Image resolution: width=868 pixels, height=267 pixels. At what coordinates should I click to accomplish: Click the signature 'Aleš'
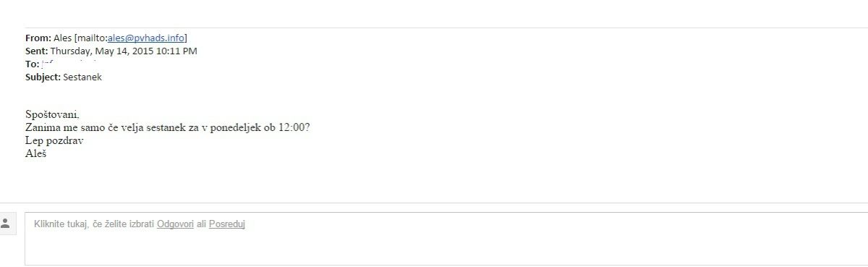click(x=36, y=154)
